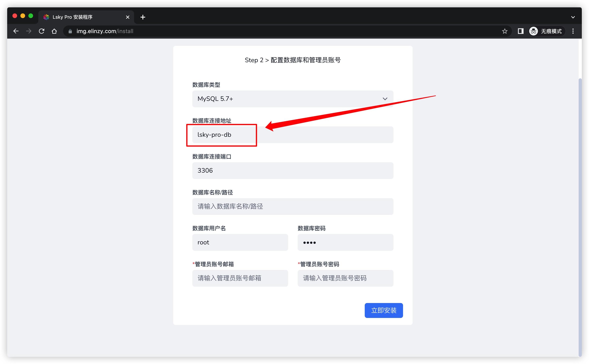Close the Lsky Pro tab
Image resolution: width=589 pixels, height=364 pixels.
click(127, 17)
